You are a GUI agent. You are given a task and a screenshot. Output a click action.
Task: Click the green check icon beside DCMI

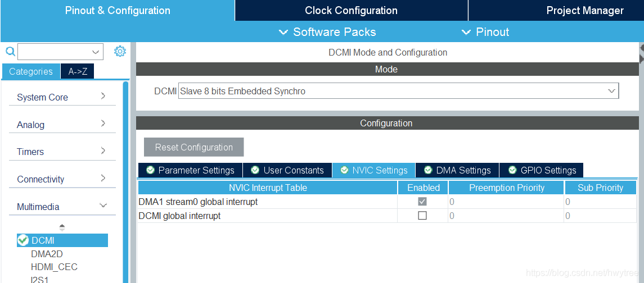click(23, 240)
